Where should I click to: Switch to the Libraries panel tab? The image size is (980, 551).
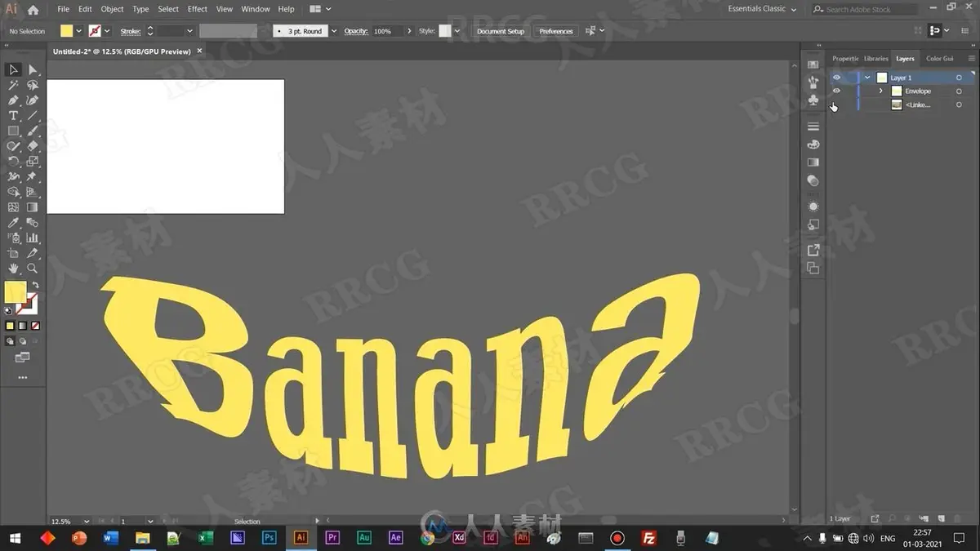pos(875,59)
